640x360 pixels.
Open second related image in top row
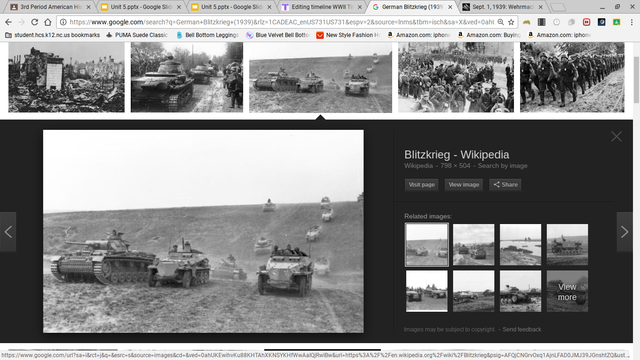(x=473, y=244)
